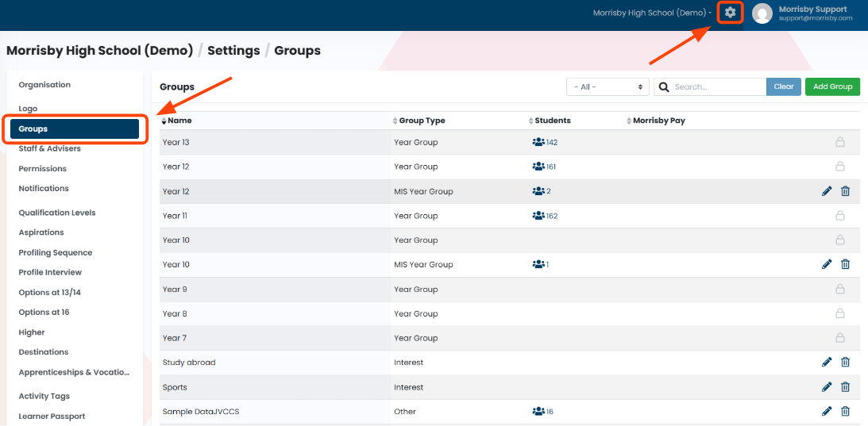Sort groups by Morrisby Pay column
The width and height of the screenshot is (868, 426).
[x=655, y=121]
